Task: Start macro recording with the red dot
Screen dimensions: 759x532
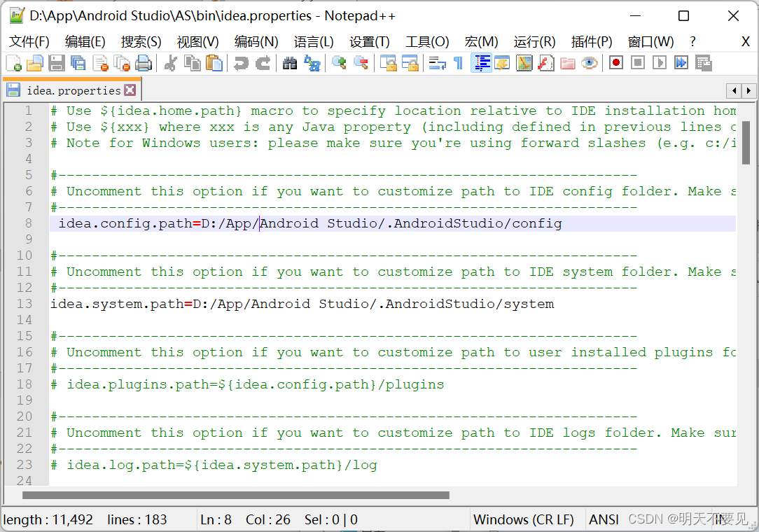Action: pos(615,63)
